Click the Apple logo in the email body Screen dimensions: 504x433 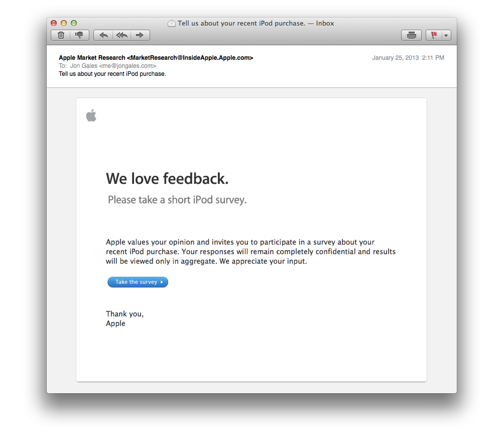(x=91, y=116)
